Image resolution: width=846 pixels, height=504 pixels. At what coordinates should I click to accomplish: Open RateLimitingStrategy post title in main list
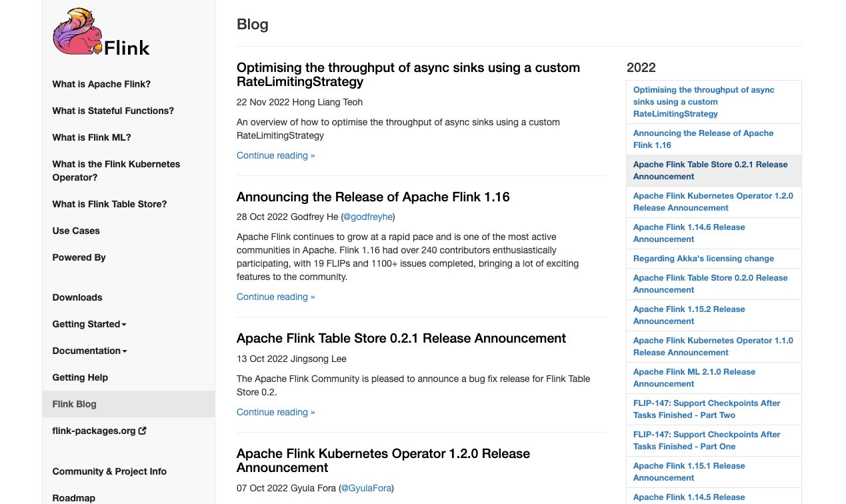tap(408, 75)
